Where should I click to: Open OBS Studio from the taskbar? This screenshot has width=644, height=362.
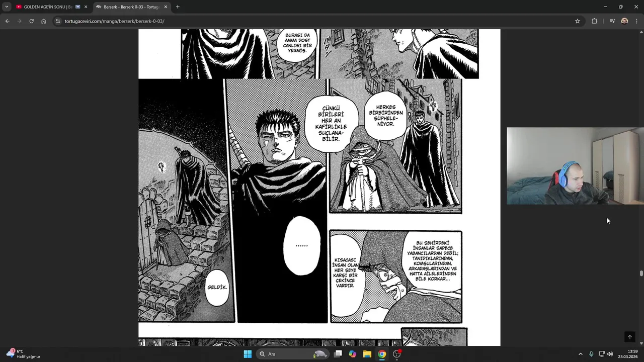click(397, 354)
